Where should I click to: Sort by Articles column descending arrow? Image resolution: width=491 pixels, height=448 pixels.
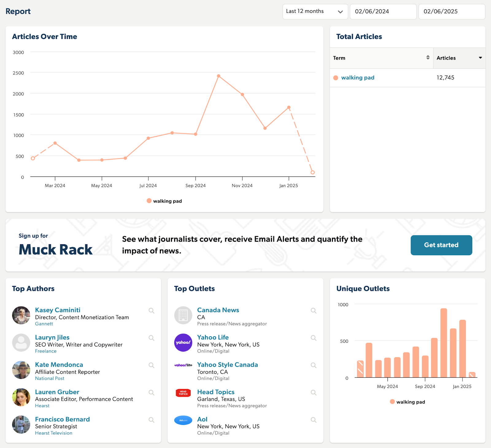point(480,58)
